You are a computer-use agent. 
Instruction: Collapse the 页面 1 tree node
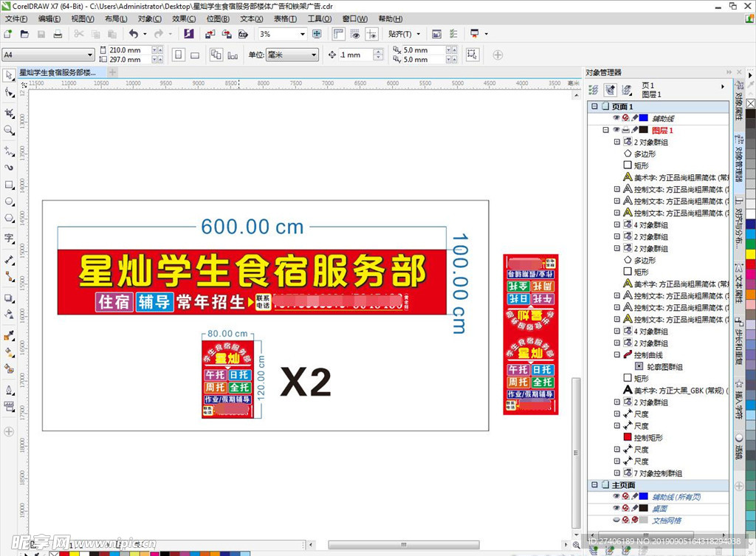pos(594,106)
